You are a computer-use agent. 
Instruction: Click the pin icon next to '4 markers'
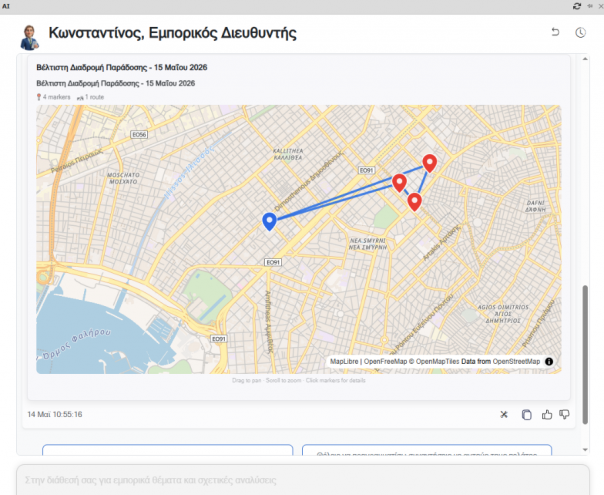pyautogui.click(x=39, y=97)
